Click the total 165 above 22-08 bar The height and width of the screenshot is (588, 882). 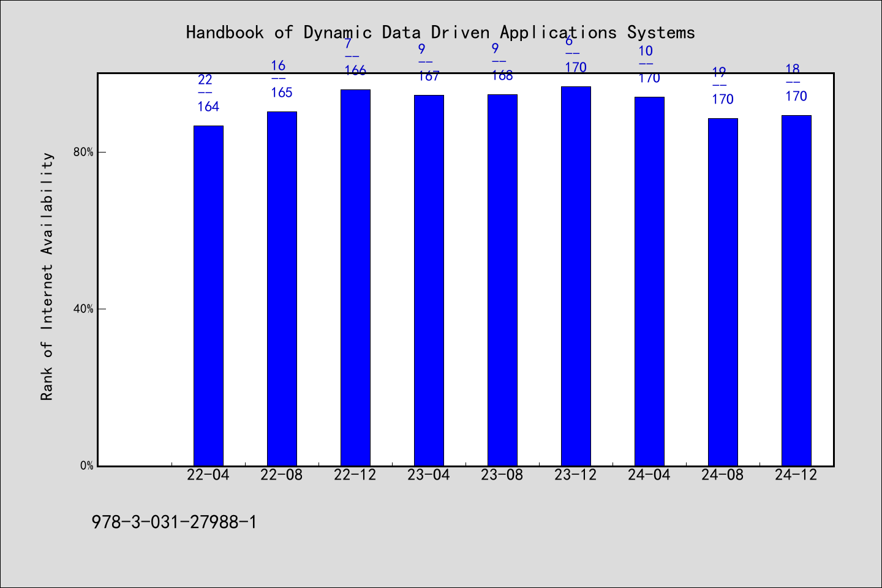[x=282, y=92]
